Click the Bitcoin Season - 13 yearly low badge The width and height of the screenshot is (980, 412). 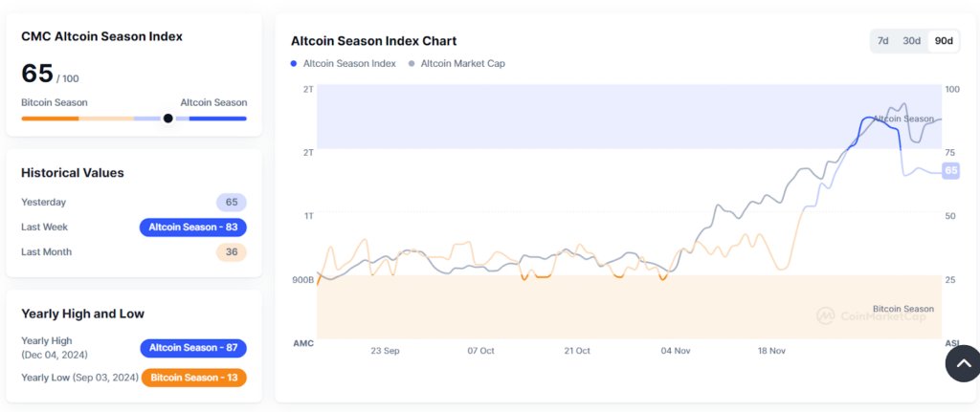click(x=194, y=378)
